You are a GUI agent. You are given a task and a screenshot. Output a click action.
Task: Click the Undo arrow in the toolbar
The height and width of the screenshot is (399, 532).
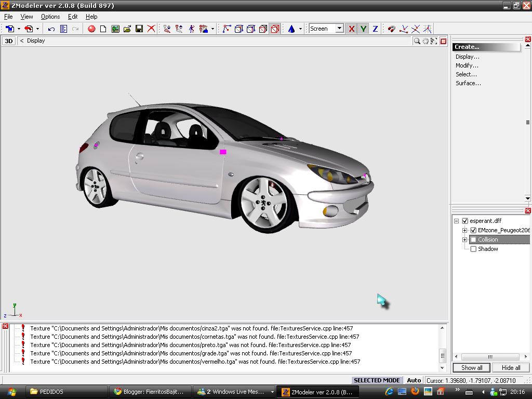pyautogui.click(x=51, y=29)
